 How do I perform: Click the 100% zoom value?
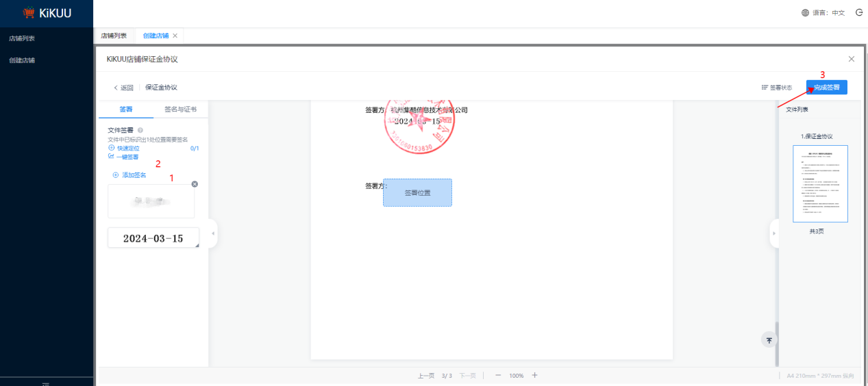tap(517, 376)
